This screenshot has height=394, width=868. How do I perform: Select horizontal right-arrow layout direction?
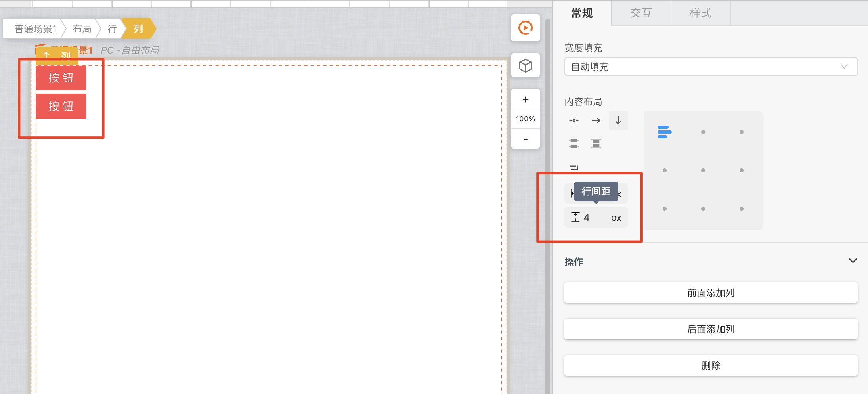coord(596,120)
